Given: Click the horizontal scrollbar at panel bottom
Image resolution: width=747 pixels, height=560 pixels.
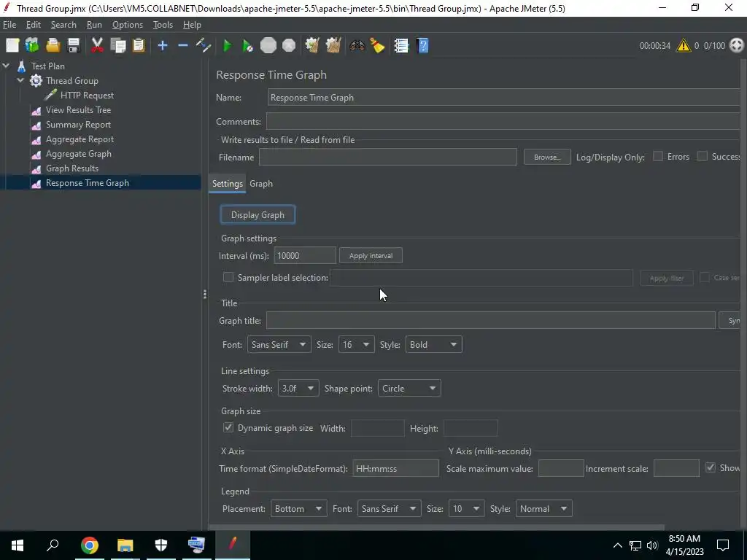Looking at the screenshot, I should click(x=436, y=528).
